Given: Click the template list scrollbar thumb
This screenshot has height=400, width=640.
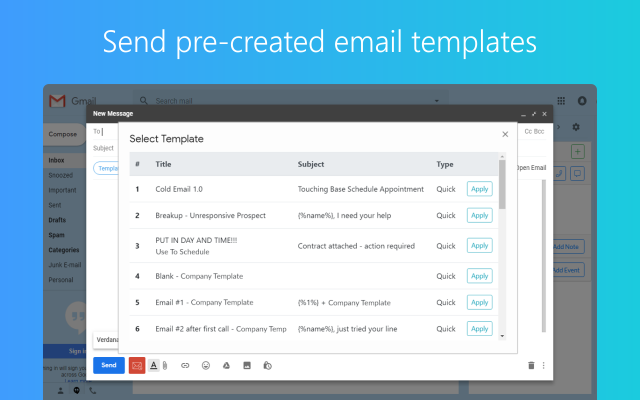Looking at the screenshot, I should coord(502,184).
